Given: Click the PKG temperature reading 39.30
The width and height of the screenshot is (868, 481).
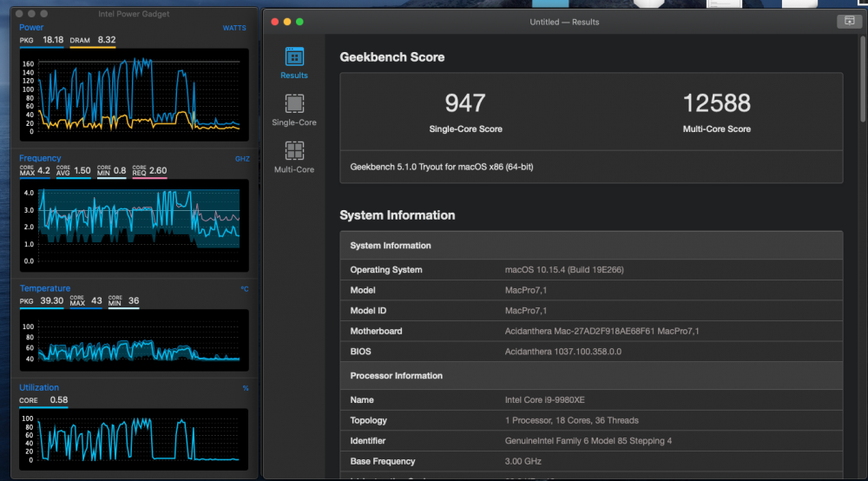Looking at the screenshot, I should point(51,300).
